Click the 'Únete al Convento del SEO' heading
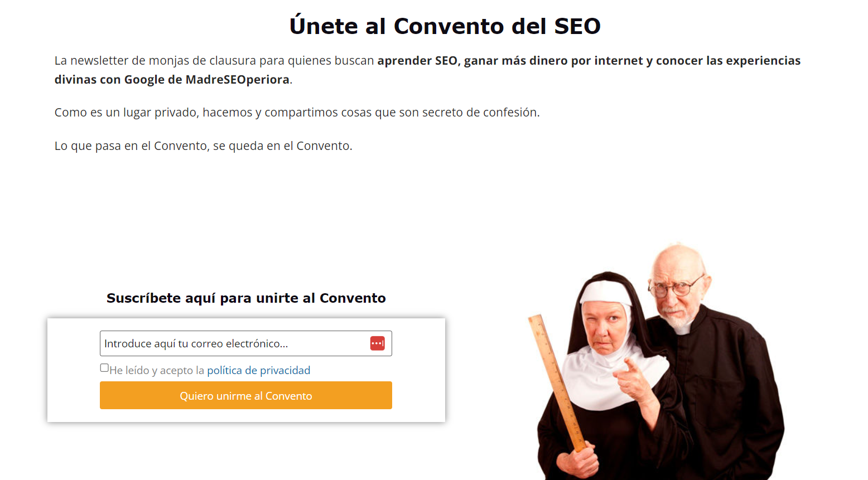 [445, 26]
